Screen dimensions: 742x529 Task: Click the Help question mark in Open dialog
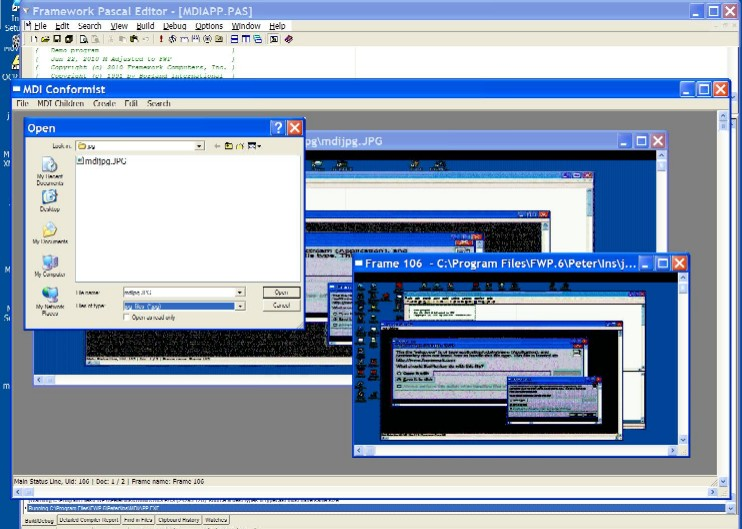coord(277,128)
